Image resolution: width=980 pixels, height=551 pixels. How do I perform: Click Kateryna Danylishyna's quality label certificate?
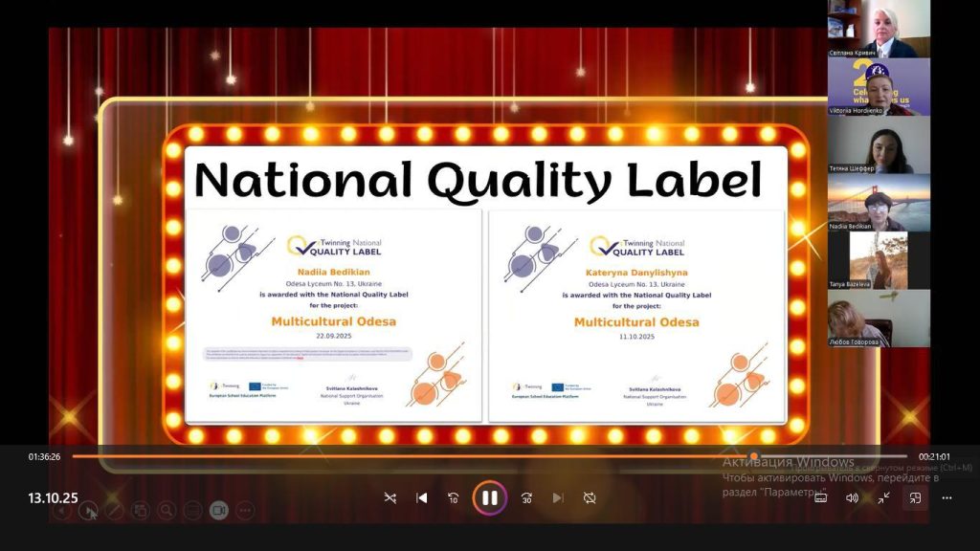tap(635, 316)
